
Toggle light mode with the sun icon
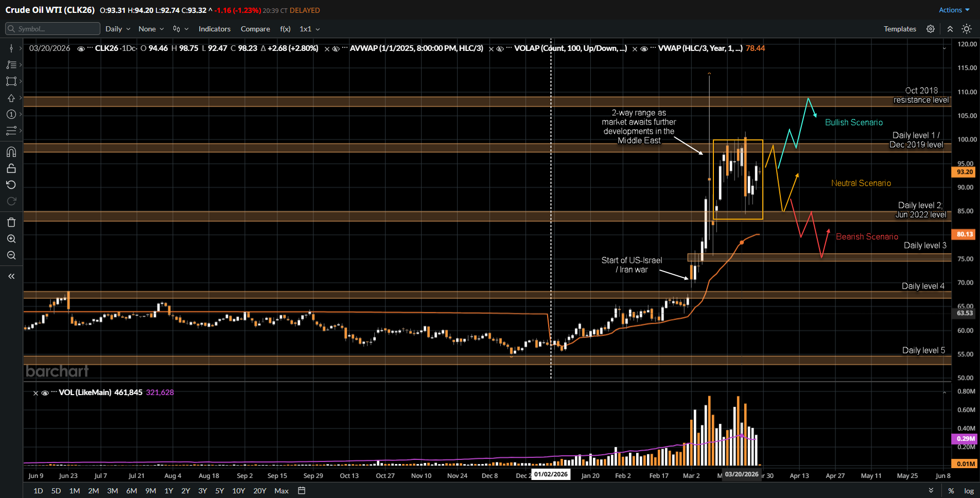[x=967, y=29]
